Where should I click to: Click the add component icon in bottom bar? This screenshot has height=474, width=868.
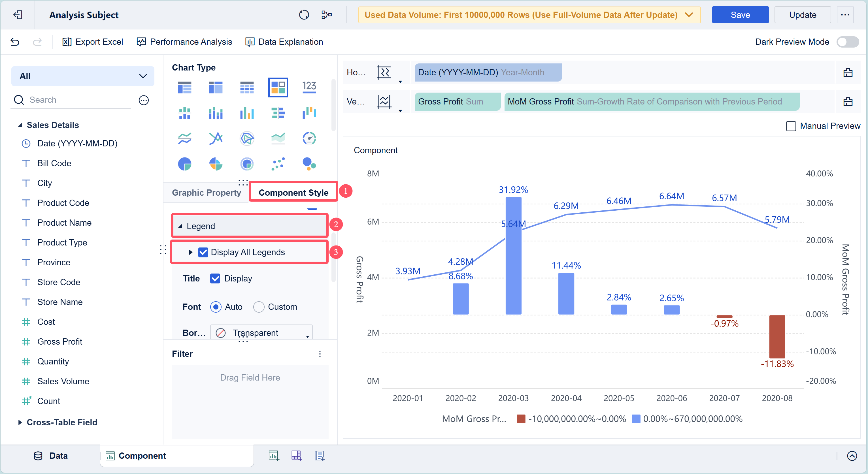(x=274, y=456)
